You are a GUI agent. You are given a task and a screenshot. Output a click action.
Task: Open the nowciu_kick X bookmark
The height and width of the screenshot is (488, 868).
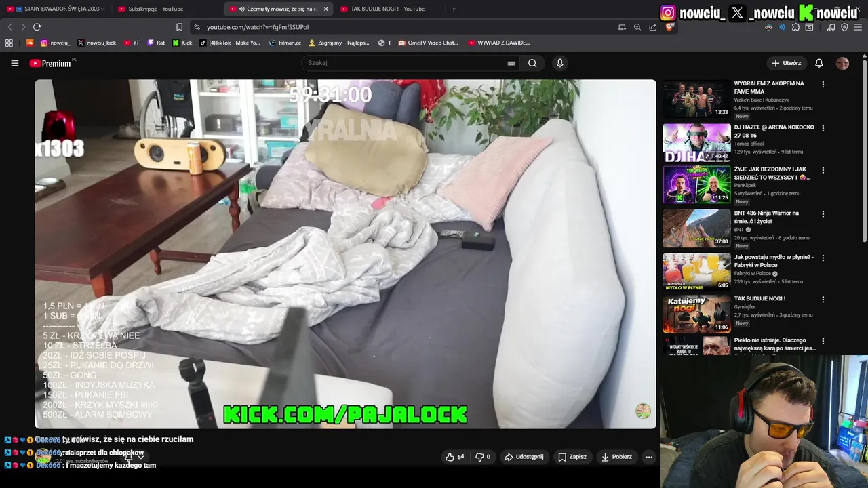(96, 43)
